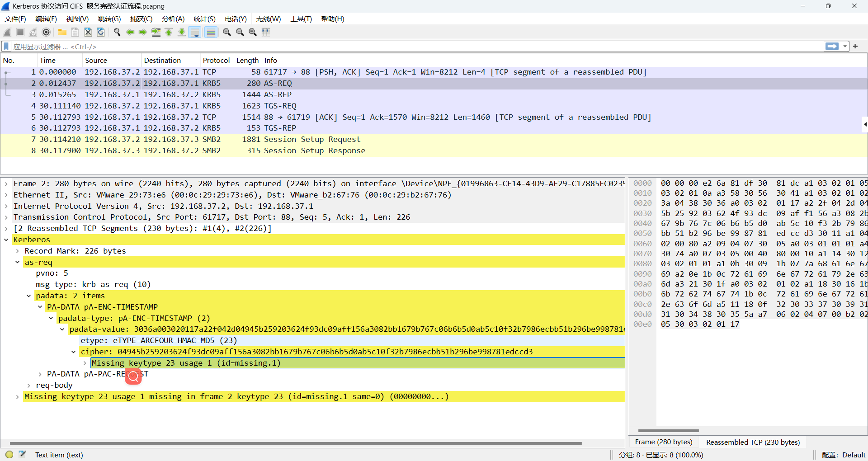Toggle auto-scroll during live capture
868x461 pixels.
tap(195, 32)
